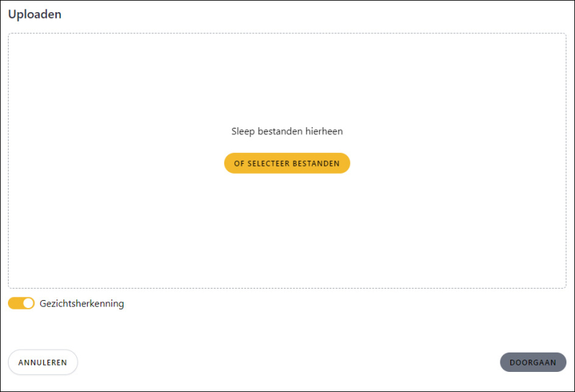
Task: Cancel the upload dialog
Action: [43, 363]
